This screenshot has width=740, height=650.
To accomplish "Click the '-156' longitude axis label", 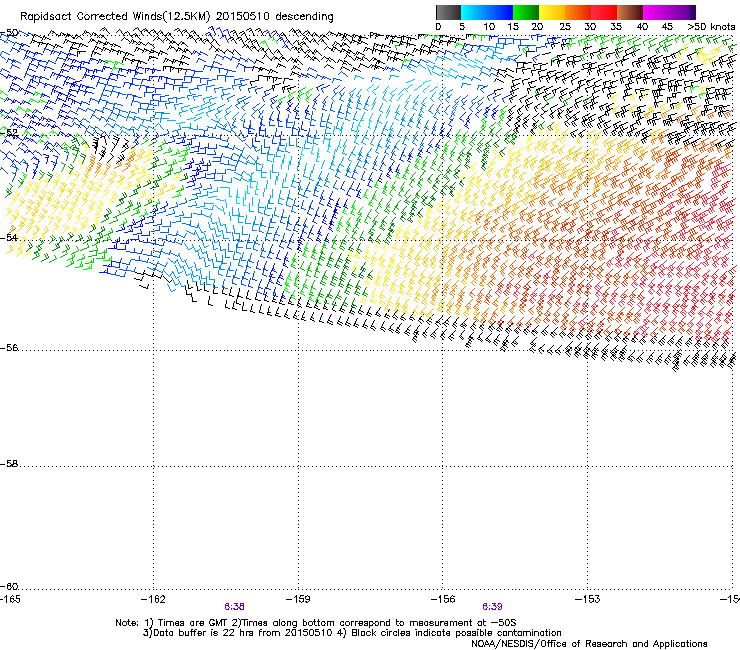I will coord(443,599).
